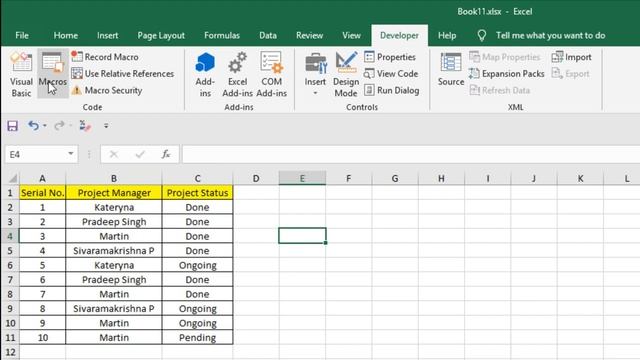This screenshot has width=640, height=360.
Task: Start Record Macro
Action: click(x=105, y=57)
